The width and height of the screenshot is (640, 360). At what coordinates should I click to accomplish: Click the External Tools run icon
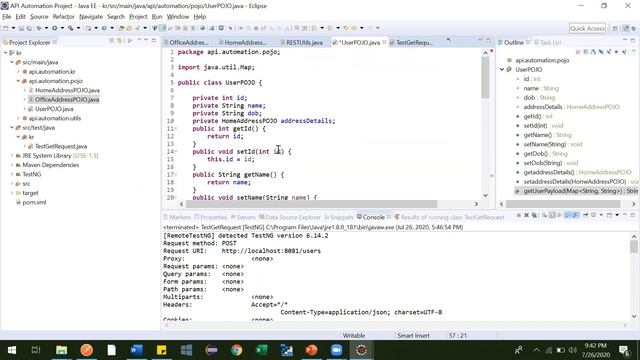coord(71,28)
